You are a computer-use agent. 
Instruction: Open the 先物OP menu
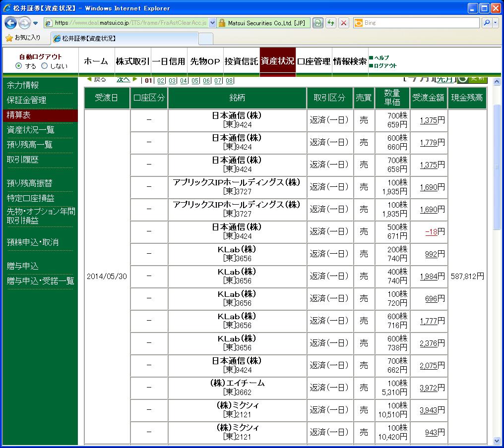pos(205,61)
